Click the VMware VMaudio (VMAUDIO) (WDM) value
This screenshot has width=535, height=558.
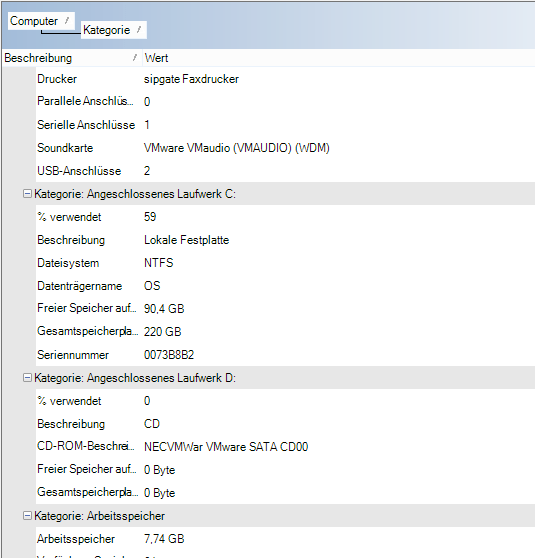coord(237,148)
